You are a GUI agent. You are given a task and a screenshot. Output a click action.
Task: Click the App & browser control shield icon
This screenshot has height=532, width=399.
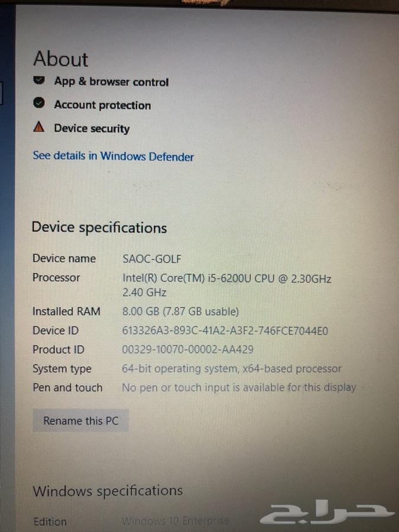coord(39,80)
